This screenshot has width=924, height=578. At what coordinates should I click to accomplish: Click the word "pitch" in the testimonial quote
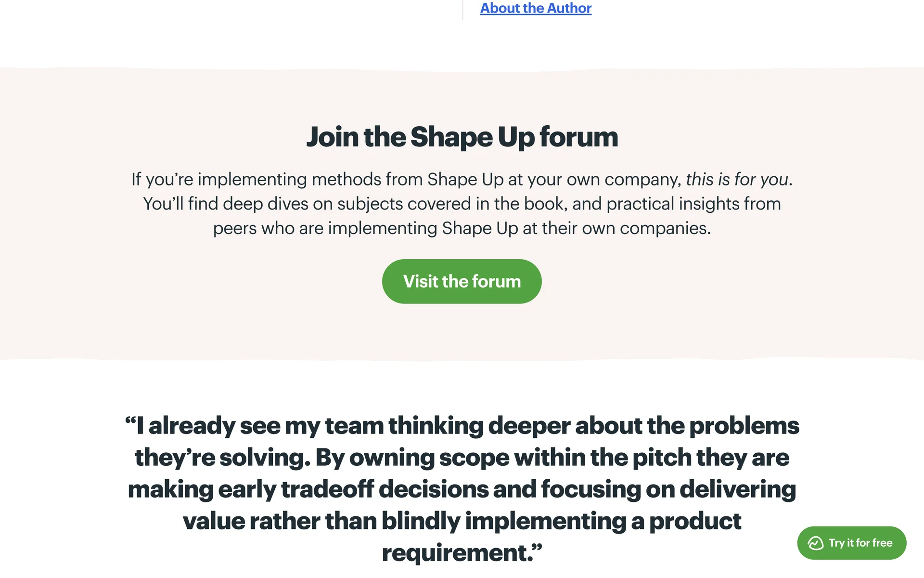tap(662, 458)
